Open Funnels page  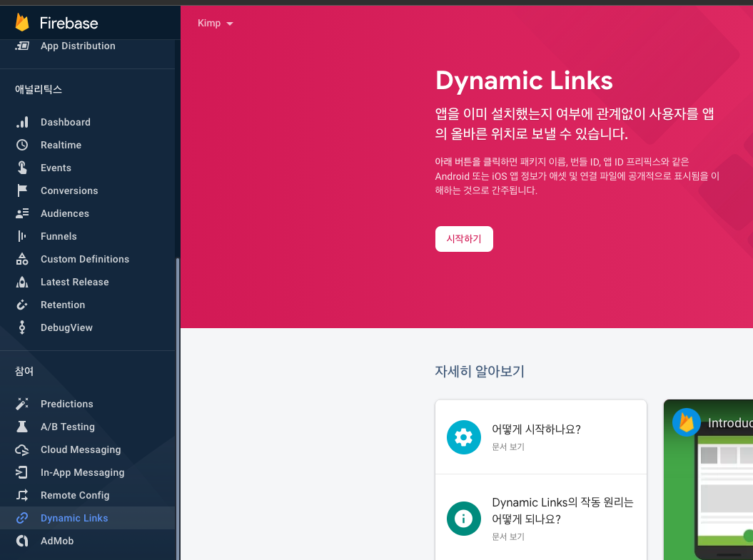(x=87, y=236)
